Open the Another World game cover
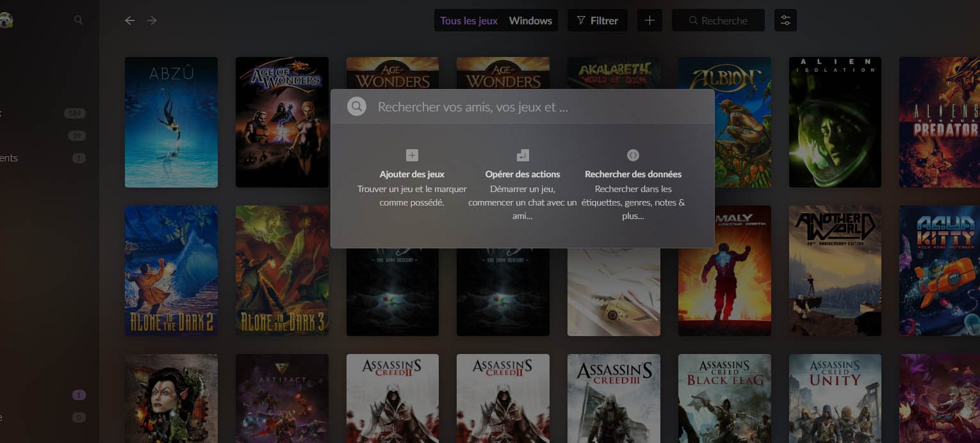980x443 pixels. (835, 271)
